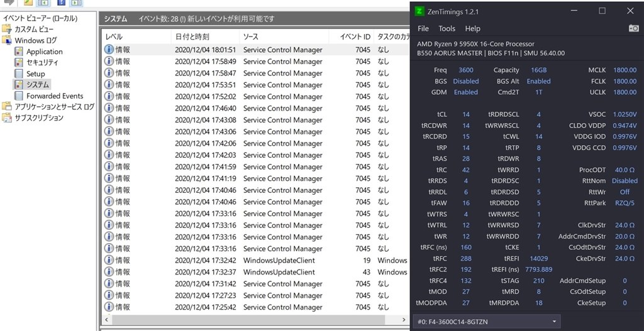Click the システム log icon in tree

point(19,85)
